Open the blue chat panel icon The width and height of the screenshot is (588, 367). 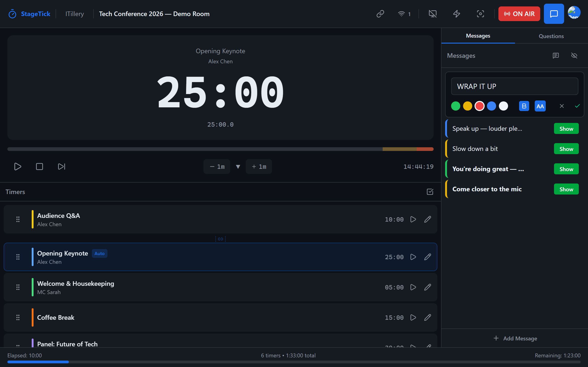point(554,14)
